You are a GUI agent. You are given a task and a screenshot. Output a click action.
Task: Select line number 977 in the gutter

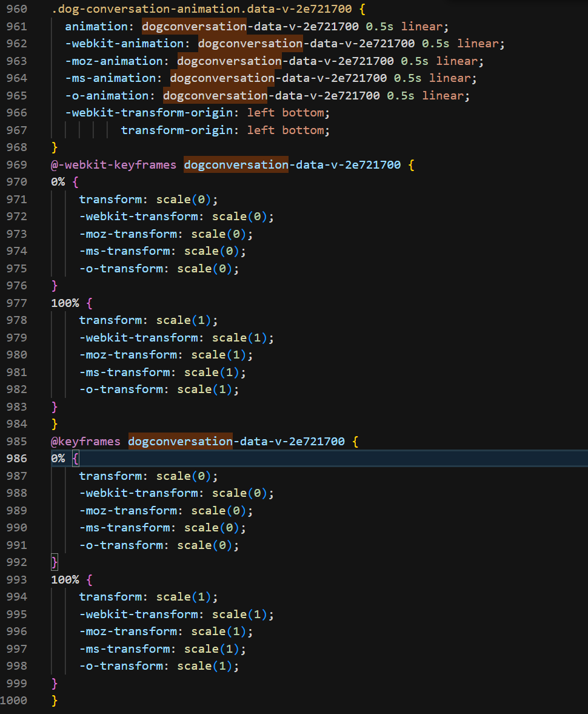point(16,303)
